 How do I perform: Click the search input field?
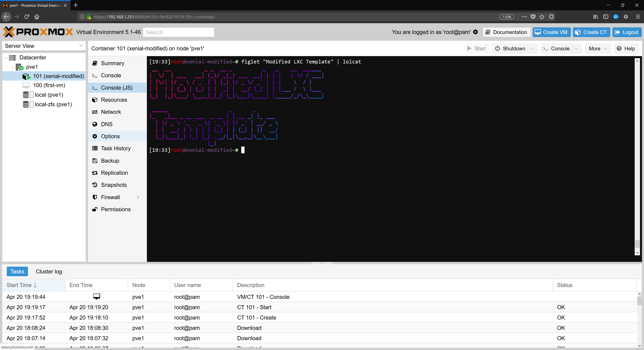tap(179, 32)
